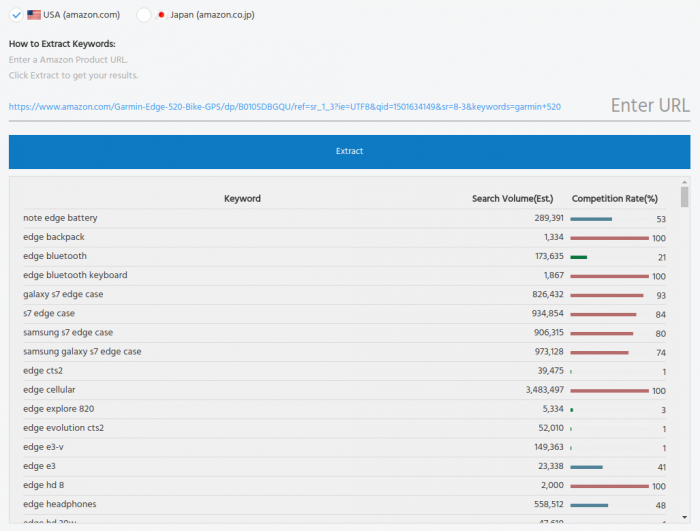Select the "note edge battery" keyword
Viewport: 700px width, 531px height.
click(x=60, y=218)
